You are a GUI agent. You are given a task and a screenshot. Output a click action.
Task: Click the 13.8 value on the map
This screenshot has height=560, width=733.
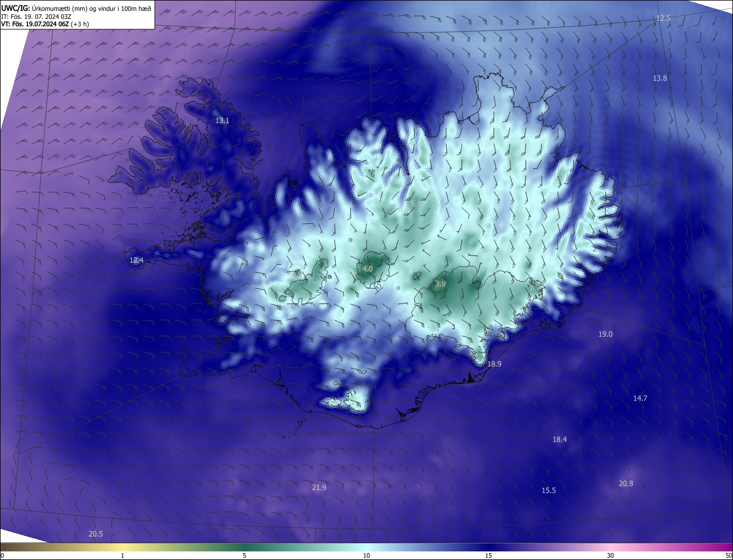(x=660, y=78)
